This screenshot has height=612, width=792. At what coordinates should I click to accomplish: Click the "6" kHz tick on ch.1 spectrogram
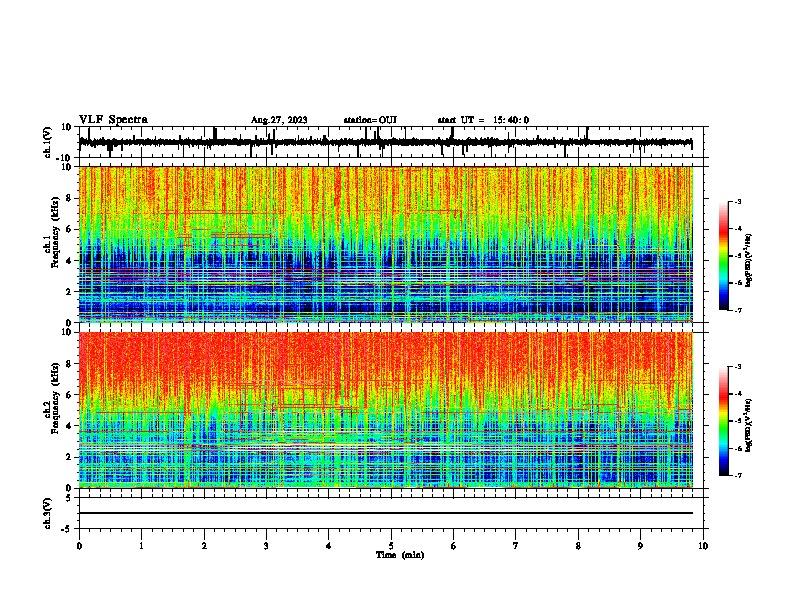[x=69, y=229]
